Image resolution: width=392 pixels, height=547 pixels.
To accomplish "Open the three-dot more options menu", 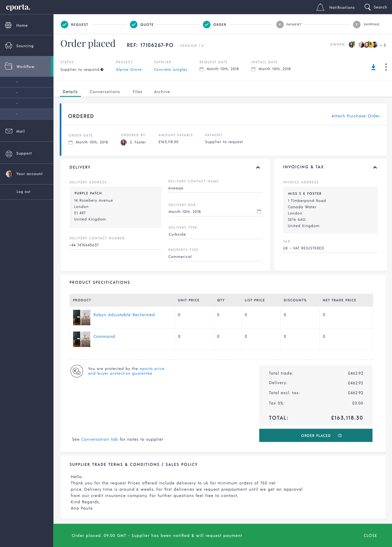I will click(386, 67).
